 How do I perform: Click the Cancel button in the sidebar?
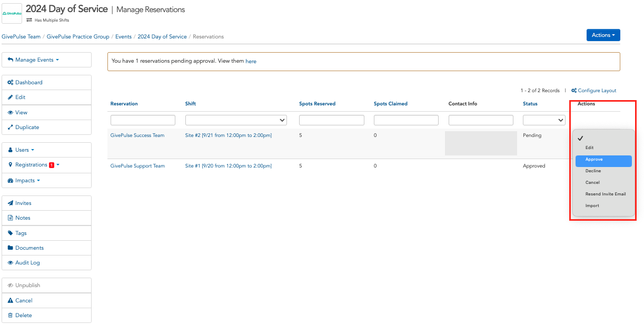coord(46,300)
